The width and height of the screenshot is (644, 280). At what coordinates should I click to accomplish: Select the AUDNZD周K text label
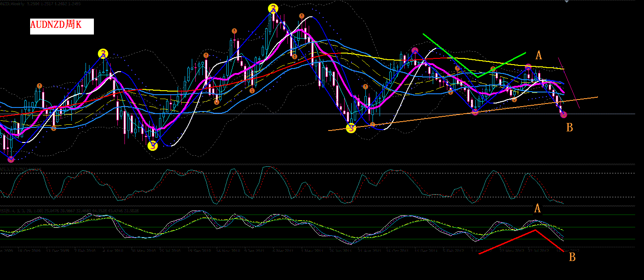[x=56, y=25]
